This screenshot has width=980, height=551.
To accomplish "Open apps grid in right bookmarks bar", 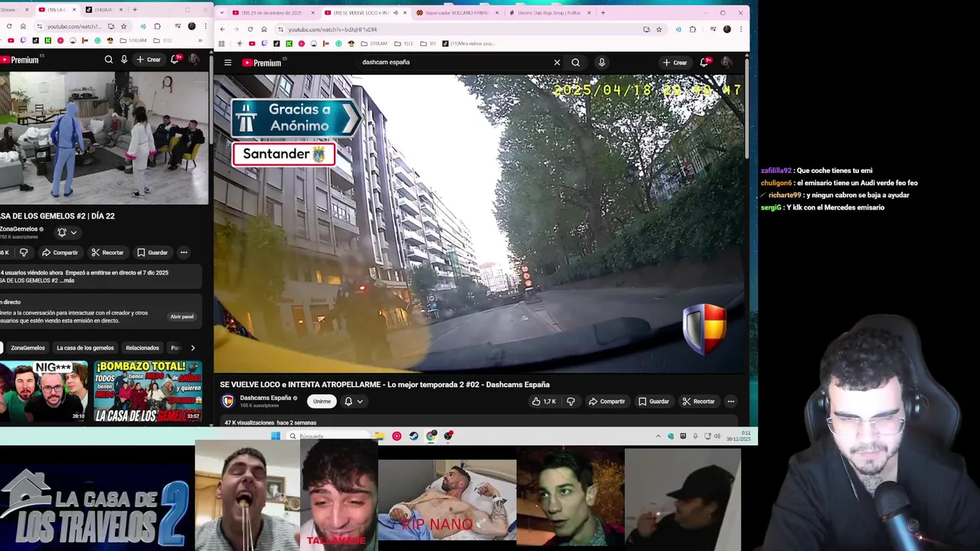I will [x=221, y=44].
